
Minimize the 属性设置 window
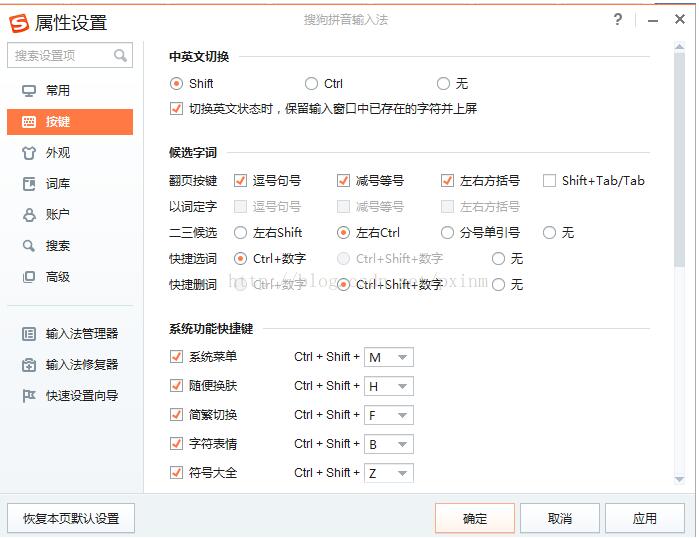653,20
